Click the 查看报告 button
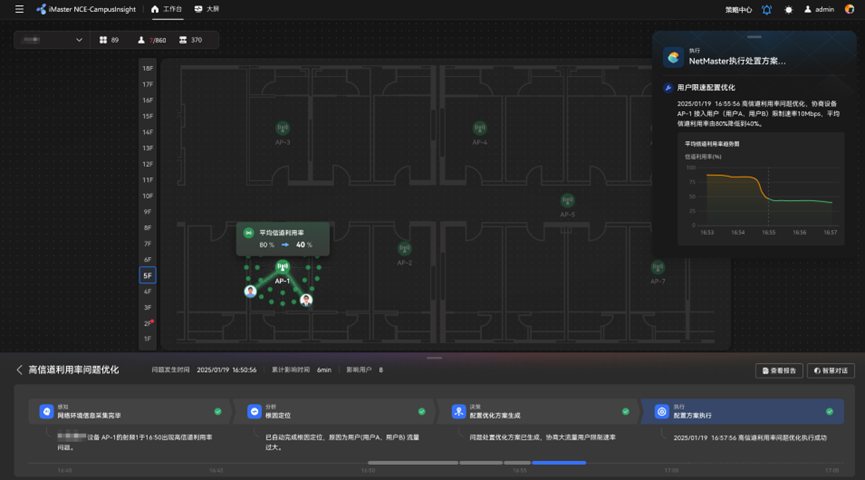The width and height of the screenshot is (865, 480). [x=779, y=371]
